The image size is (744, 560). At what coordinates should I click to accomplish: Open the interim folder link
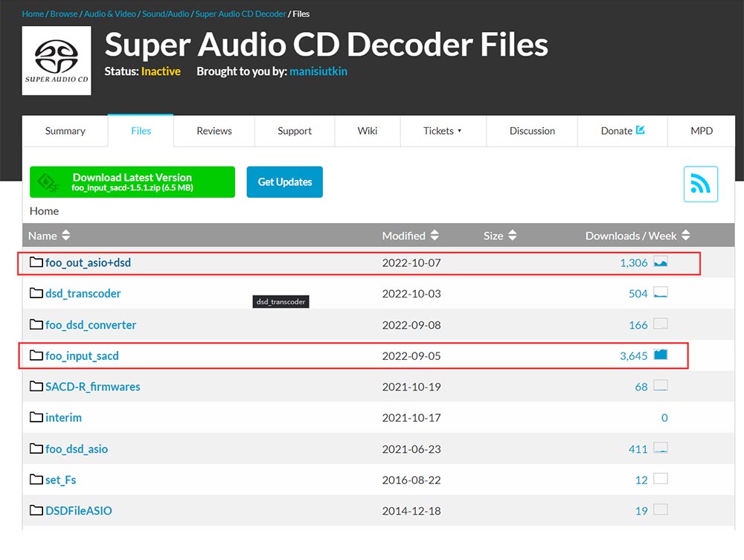point(63,418)
